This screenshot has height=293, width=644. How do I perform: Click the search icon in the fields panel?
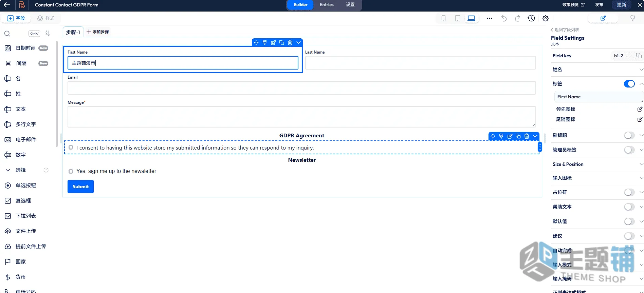(7, 34)
